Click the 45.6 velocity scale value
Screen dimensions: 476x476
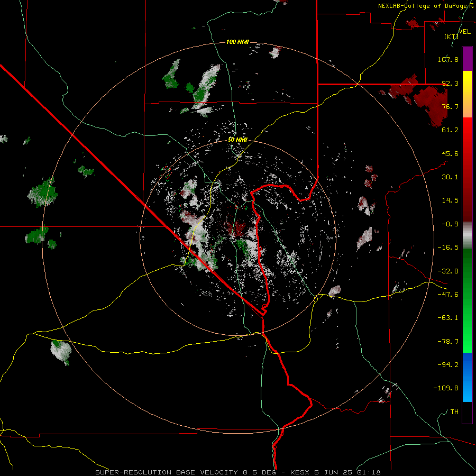(x=450, y=153)
